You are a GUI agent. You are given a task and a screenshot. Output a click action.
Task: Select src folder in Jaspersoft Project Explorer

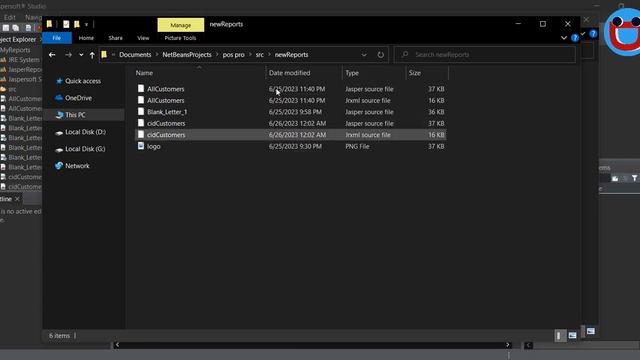(9, 89)
